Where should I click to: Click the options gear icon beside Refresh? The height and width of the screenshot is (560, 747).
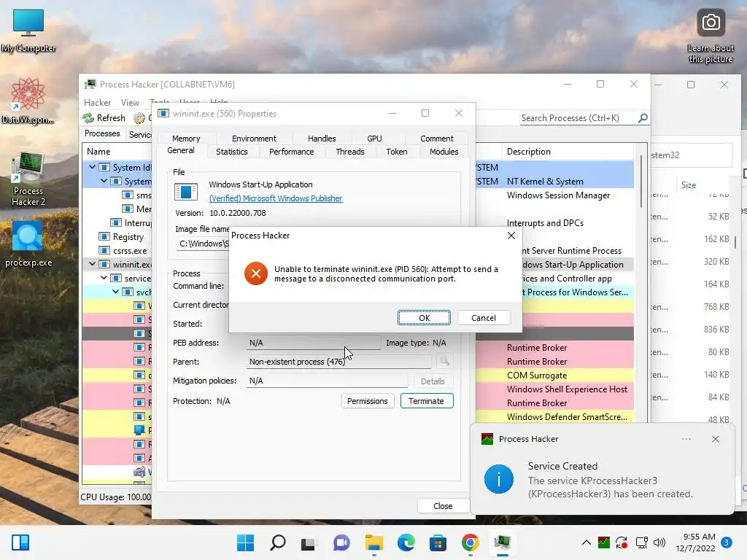139,118
